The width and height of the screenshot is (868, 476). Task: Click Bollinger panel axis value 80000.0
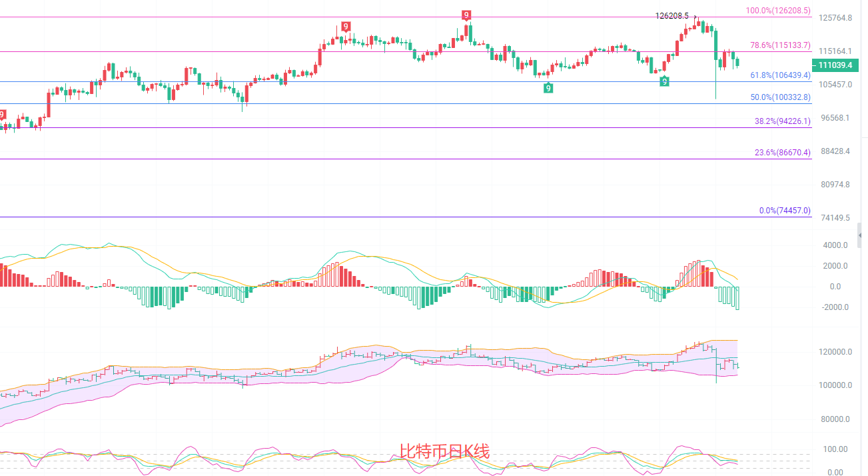tap(835, 419)
